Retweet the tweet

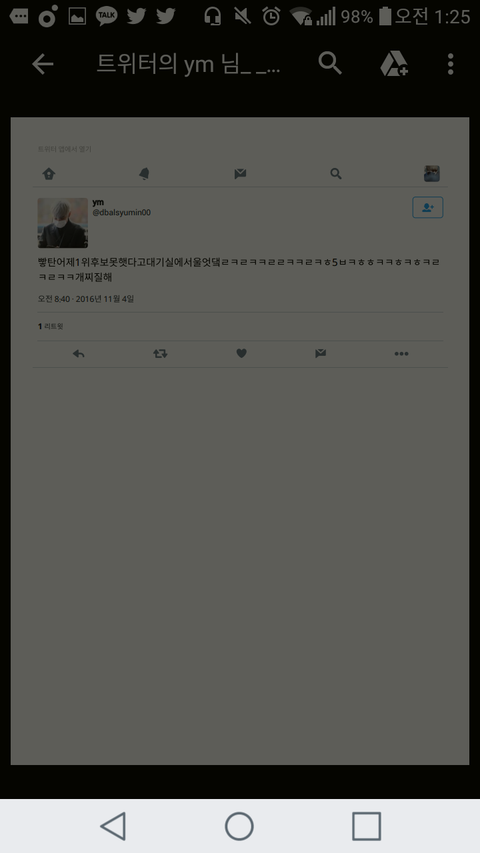pos(160,354)
